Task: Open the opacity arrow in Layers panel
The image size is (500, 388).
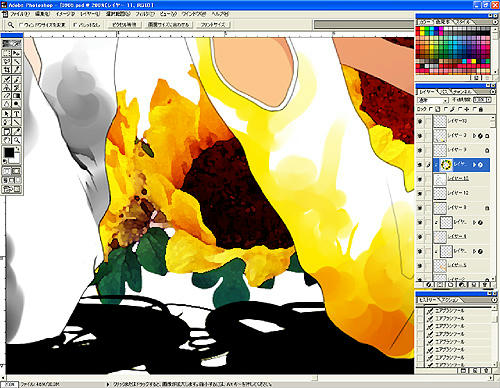Action: [x=489, y=100]
